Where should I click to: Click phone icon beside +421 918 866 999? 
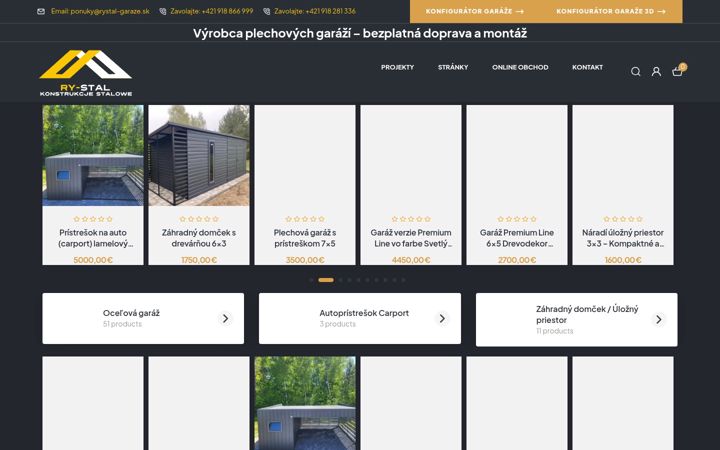tap(163, 11)
